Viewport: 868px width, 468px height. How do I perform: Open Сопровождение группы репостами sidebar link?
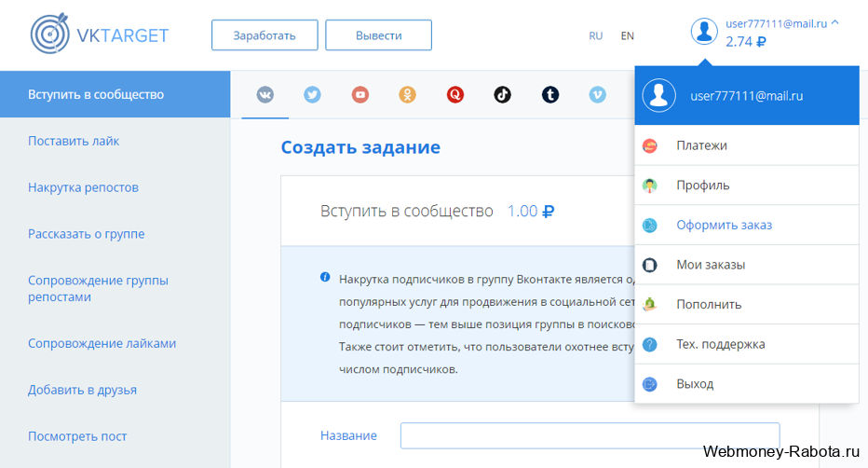coord(98,289)
